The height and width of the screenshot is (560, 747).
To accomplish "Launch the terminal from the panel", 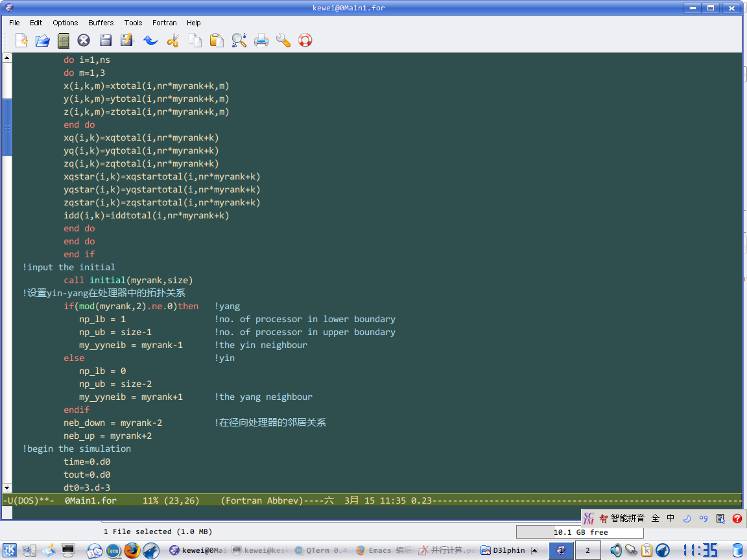I will pyautogui.click(x=68, y=550).
